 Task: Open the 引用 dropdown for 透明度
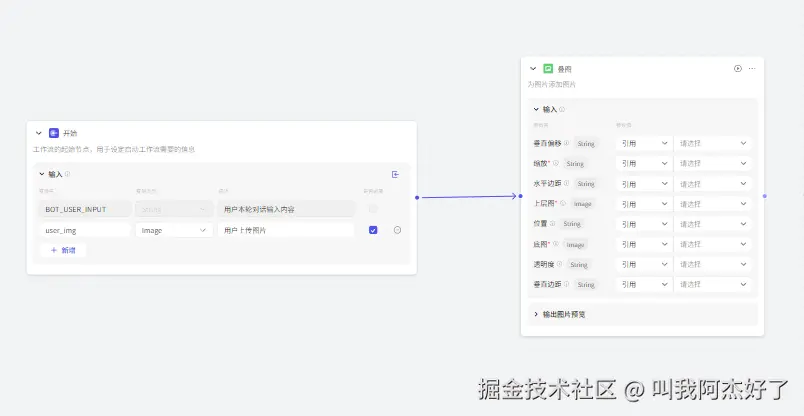click(x=644, y=264)
